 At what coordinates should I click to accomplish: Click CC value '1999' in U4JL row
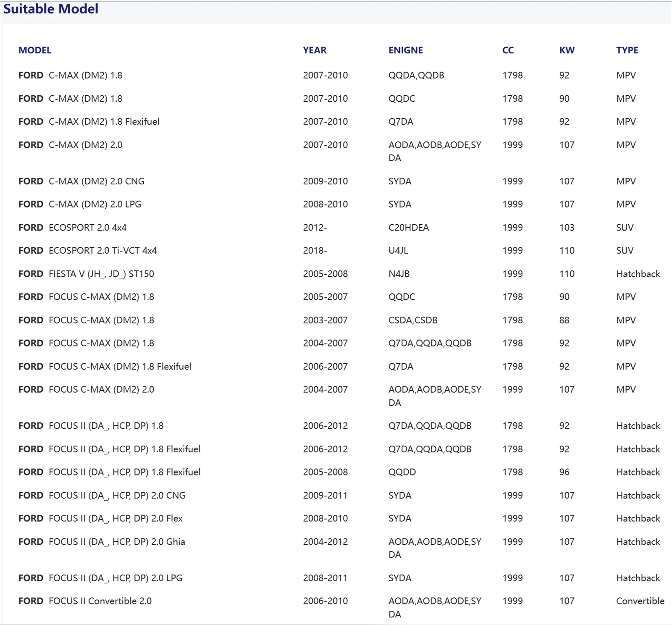point(513,251)
